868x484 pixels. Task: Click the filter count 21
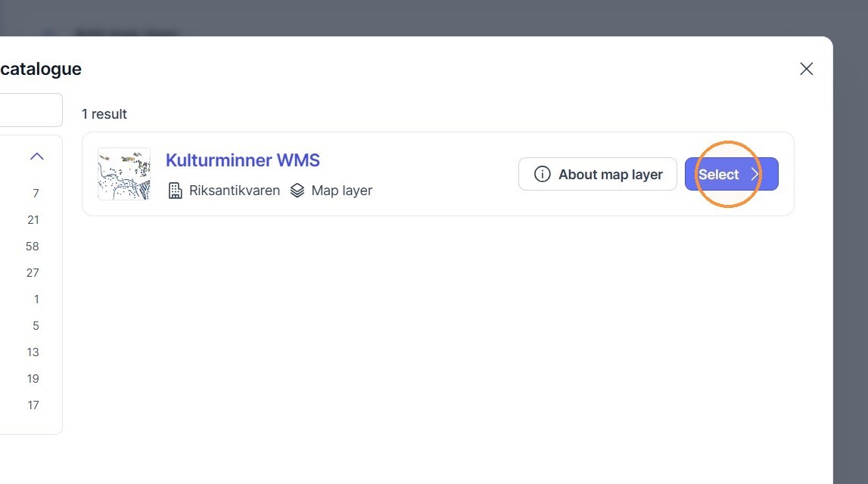pos(33,219)
